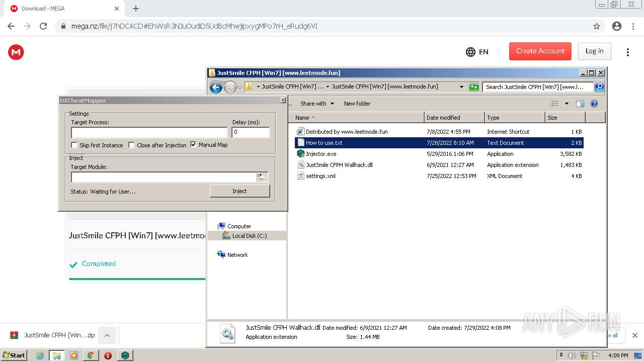Open Share with dropdown menu
Image resolution: width=644 pixels, height=362 pixels.
click(x=317, y=104)
